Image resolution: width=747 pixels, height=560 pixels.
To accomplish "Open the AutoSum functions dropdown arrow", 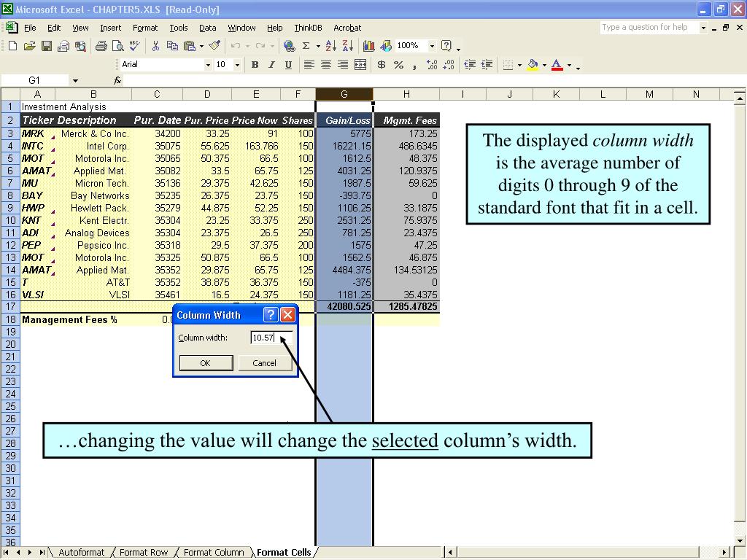I will (x=318, y=46).
